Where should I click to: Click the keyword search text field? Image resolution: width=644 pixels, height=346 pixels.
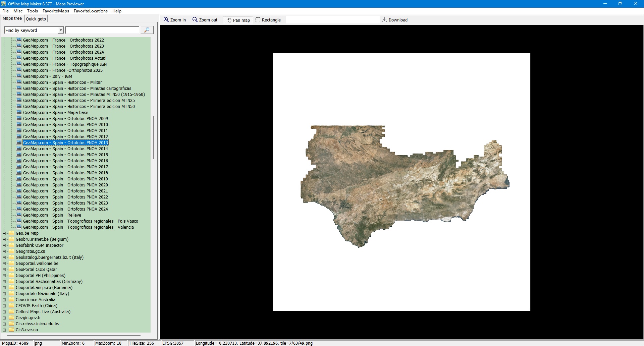point(102,31)
